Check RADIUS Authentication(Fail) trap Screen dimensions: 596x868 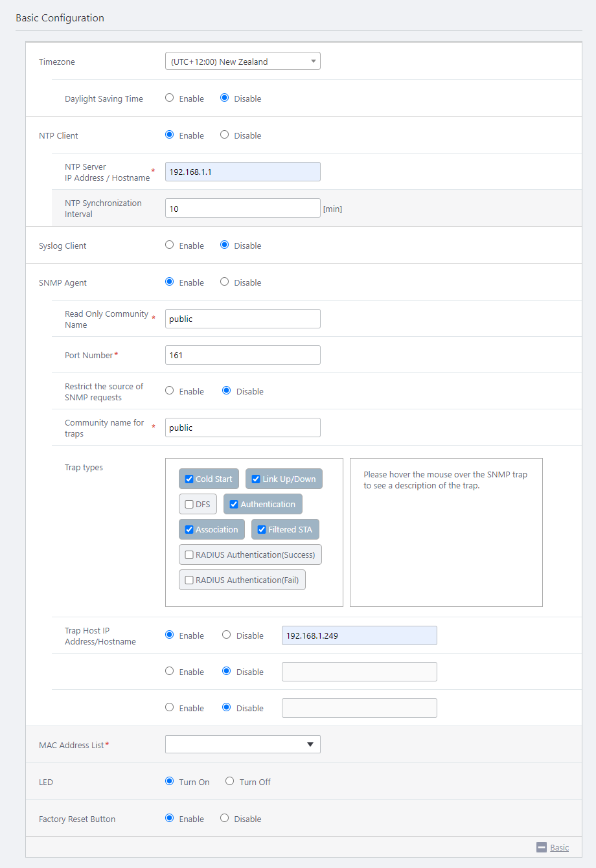click(x=189, y=580)
